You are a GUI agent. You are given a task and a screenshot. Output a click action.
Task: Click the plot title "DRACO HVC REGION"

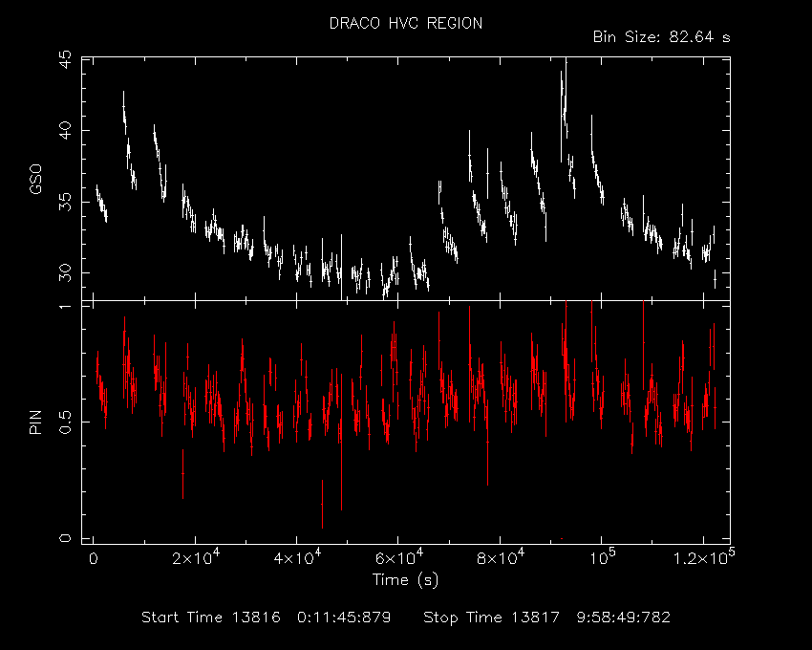[x=405, y=23]
